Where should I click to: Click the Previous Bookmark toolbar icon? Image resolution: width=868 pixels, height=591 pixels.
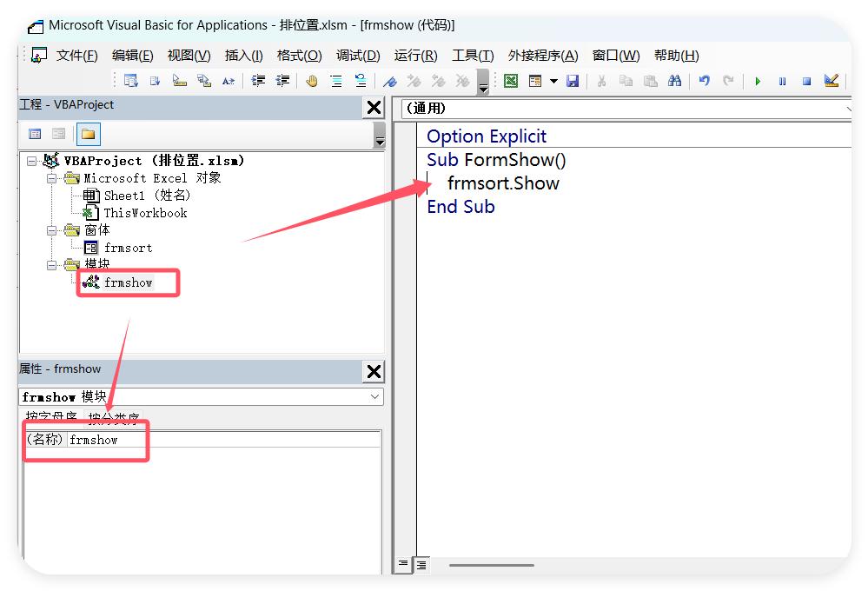pyautogui.click(x=439, y=82)
